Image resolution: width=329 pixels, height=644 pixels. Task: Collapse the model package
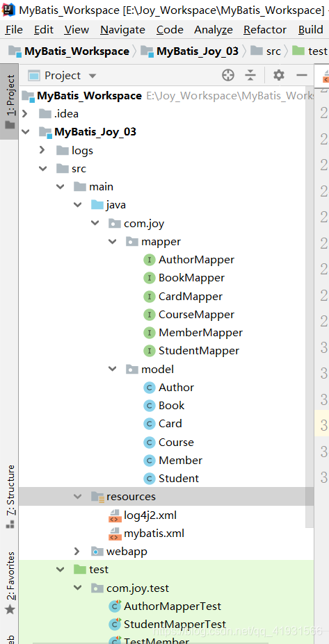point(113,369)
